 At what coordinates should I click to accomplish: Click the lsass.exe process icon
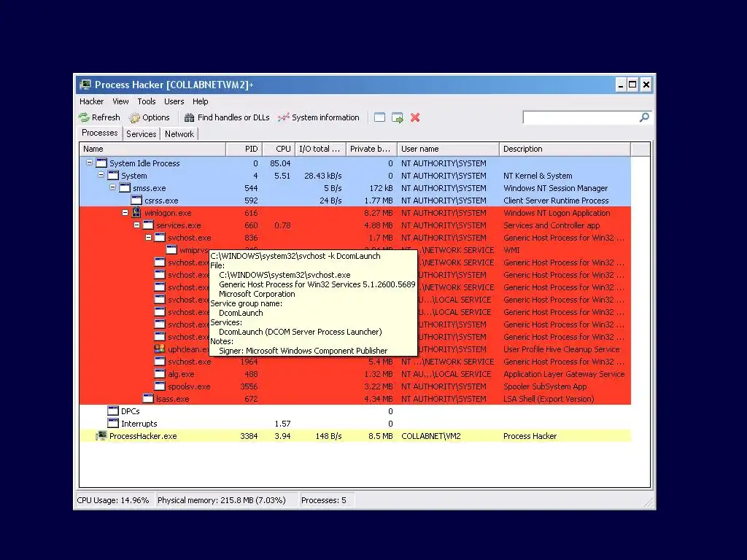148,398
